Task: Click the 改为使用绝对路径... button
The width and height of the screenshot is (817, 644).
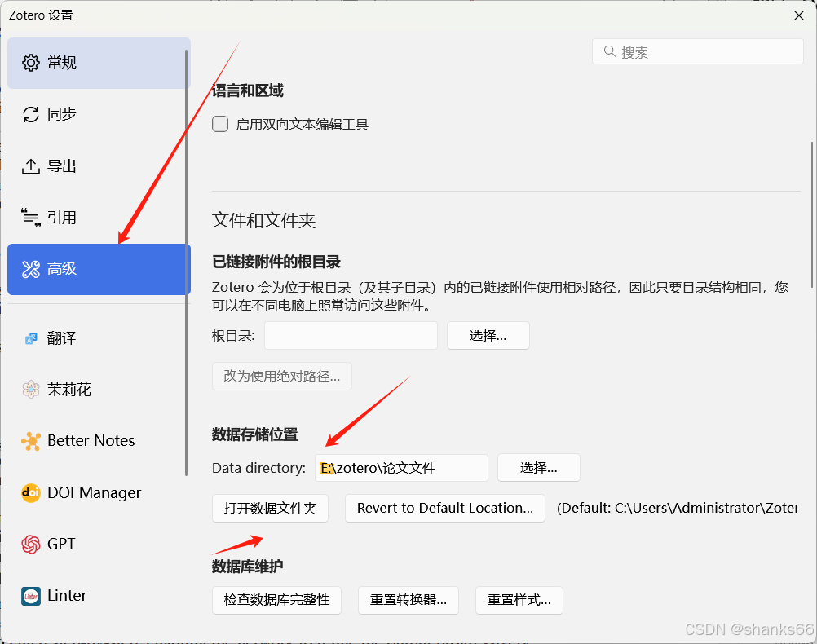Action: point(282,376)
